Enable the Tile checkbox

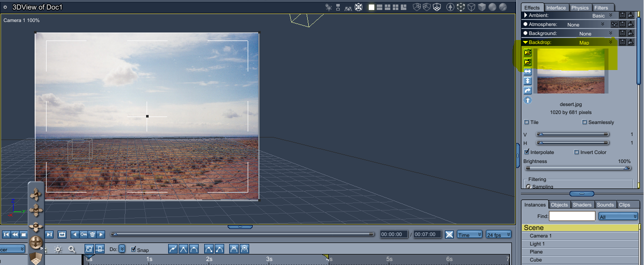526,122
